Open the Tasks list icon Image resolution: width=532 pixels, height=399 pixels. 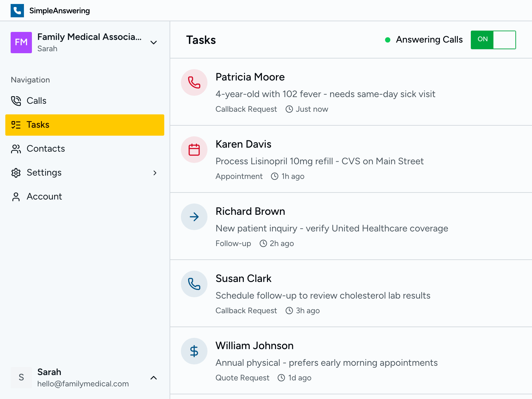point(16,125)
